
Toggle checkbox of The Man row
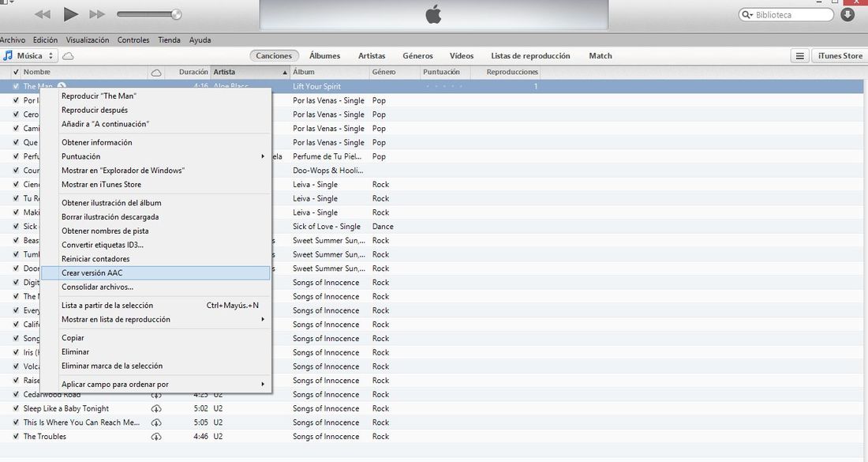[x=16, y=86]
